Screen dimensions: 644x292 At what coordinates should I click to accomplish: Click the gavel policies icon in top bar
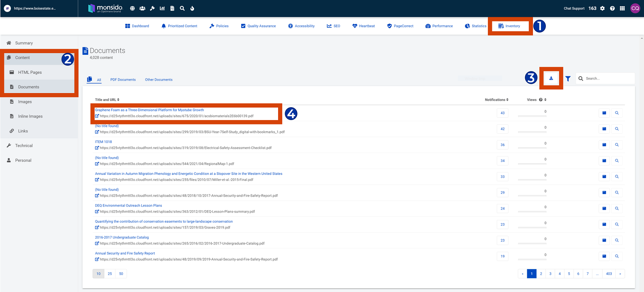[x=153, y=8]
